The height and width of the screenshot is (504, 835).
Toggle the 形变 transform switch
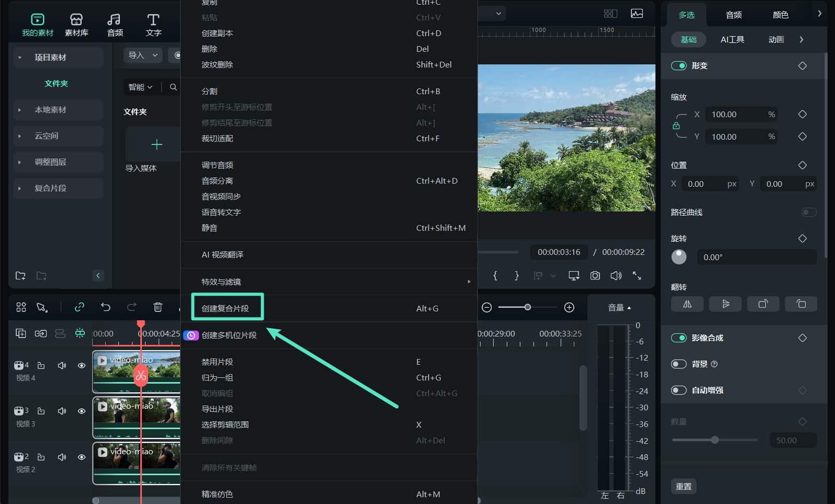point(678,66)
